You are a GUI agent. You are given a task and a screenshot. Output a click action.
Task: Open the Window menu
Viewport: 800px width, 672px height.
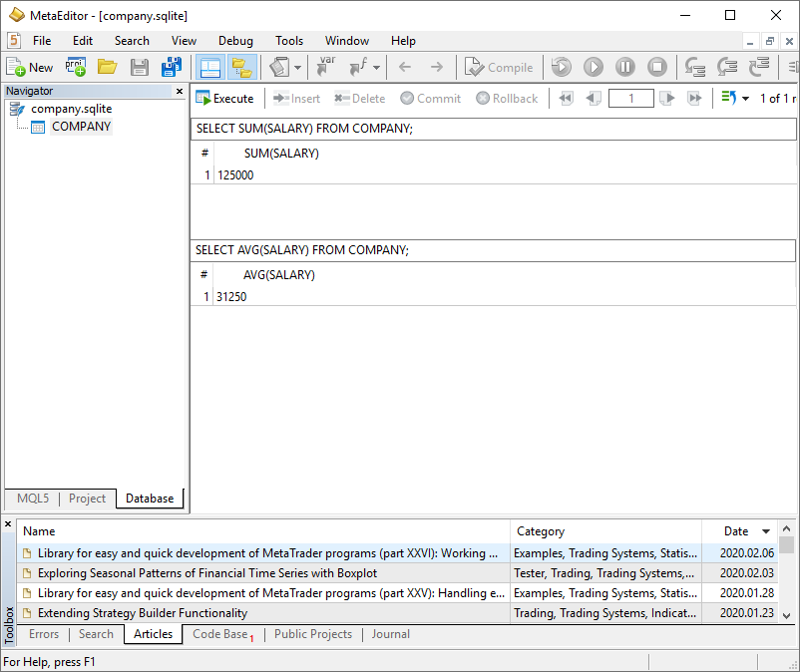(347, 41)
